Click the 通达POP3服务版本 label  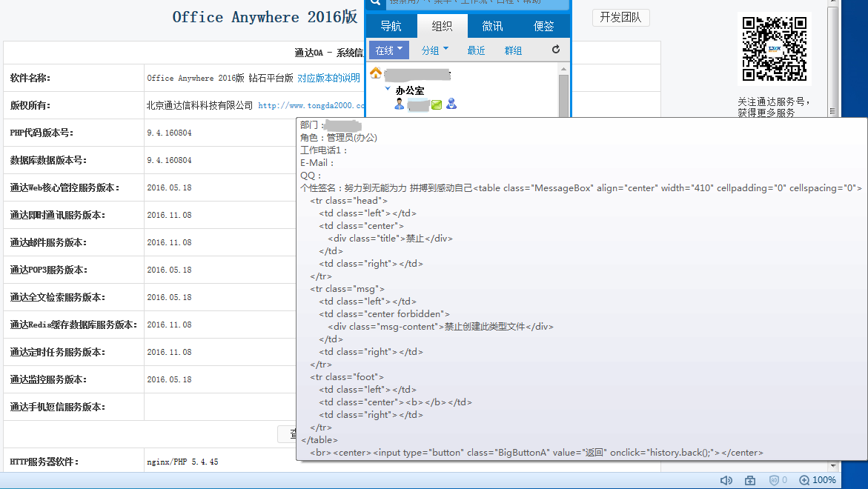click(x=48, y=270)
